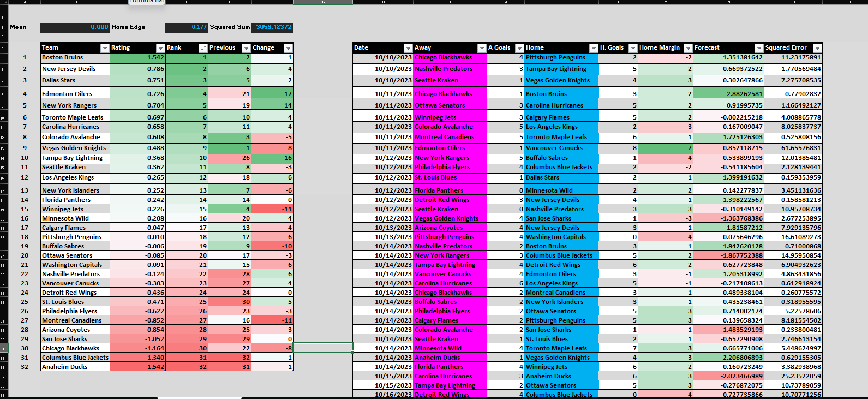Viewport: 868px width, 399px height.
Task: Click the Dallas Stars rating 0.751
Action: click(x=137, y=80)
